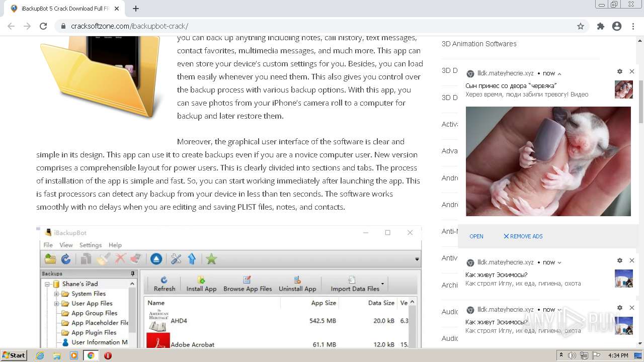Viewport: 644px width, 362px height.
Task: Select the AHD4 app row
Action: [277, 321]
